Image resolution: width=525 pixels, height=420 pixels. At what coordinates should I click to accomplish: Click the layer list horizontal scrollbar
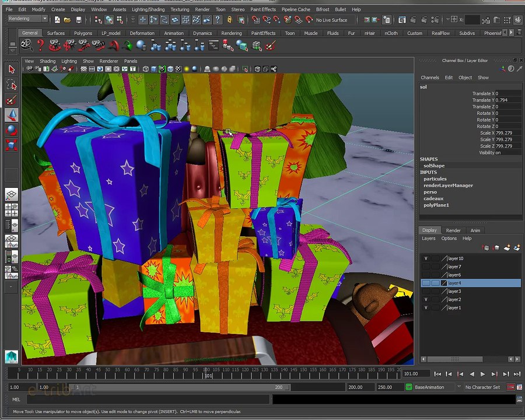[455, 359]
